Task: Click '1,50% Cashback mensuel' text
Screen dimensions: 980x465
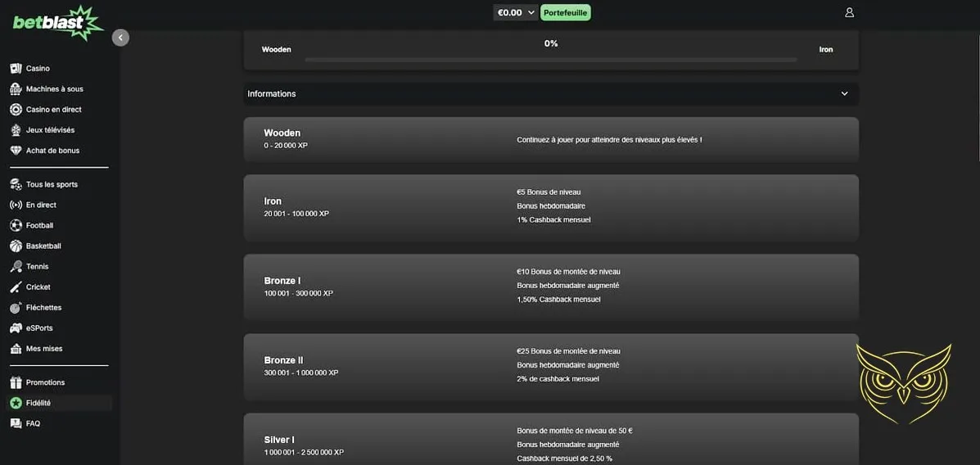Action: tap(558, 300)
